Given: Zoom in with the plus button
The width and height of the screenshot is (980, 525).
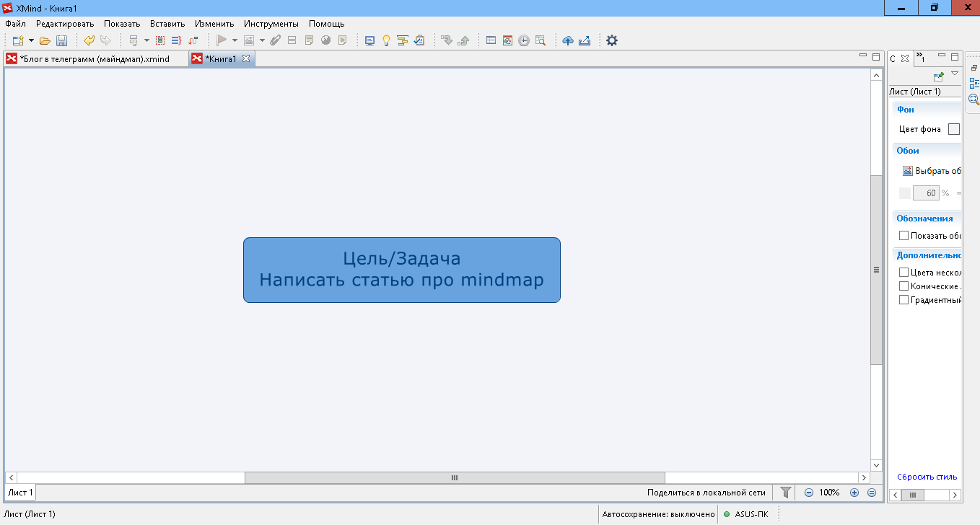Looking at the screenshot, I should point(854,493).
